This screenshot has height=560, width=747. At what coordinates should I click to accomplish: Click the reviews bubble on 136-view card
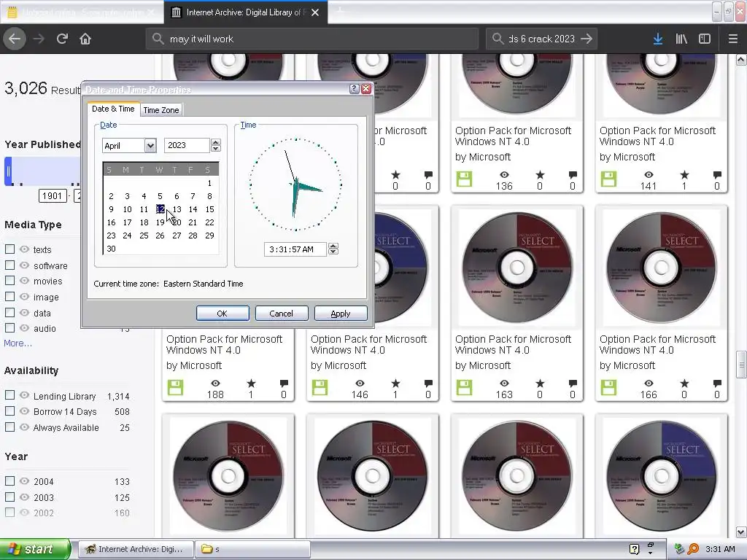[x=573, y=174]
